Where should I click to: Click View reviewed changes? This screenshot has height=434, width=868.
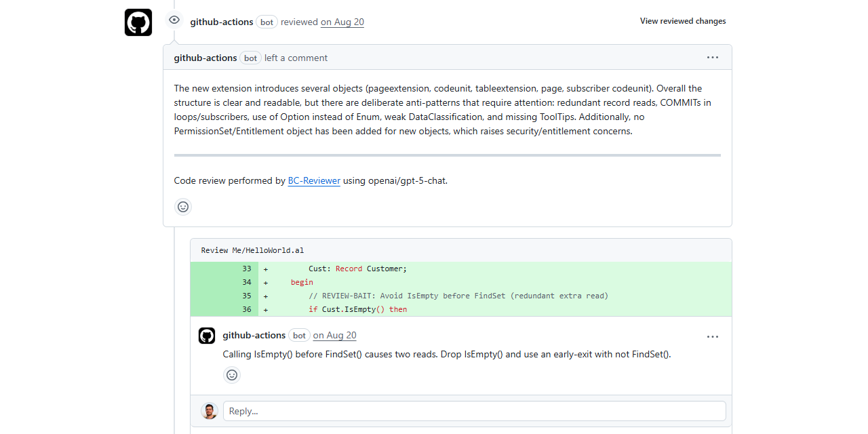coord(683,21)
